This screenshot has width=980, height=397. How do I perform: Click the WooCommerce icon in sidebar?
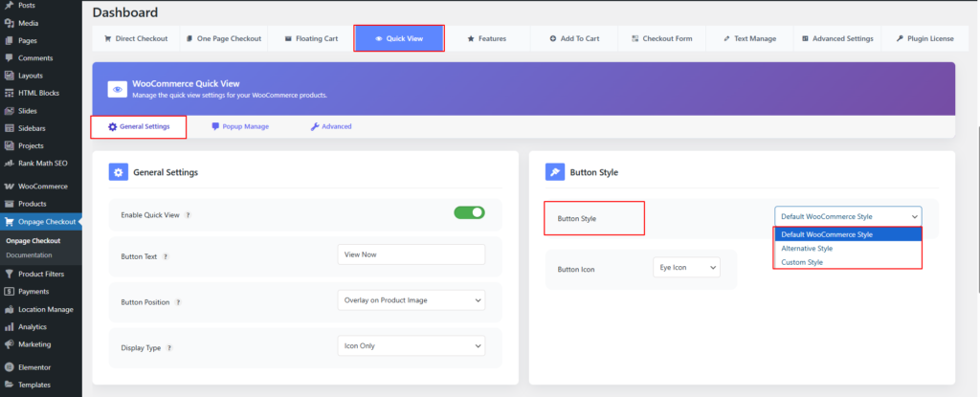[9, 187]
